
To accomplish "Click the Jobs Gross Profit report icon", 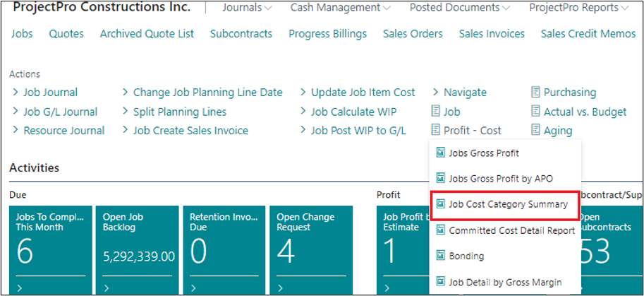I will point(441,152).
